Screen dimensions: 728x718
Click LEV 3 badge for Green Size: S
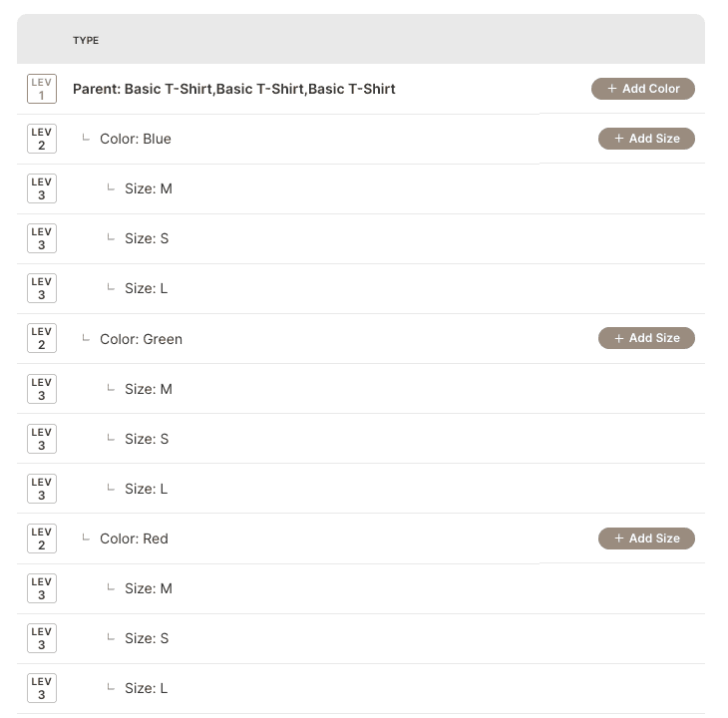[42, 439]
